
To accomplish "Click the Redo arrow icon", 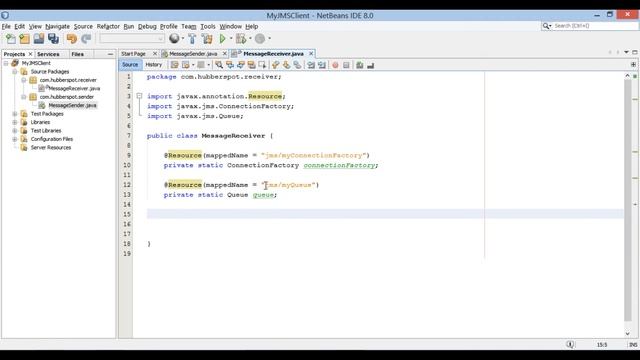I will tap(86, 39).
